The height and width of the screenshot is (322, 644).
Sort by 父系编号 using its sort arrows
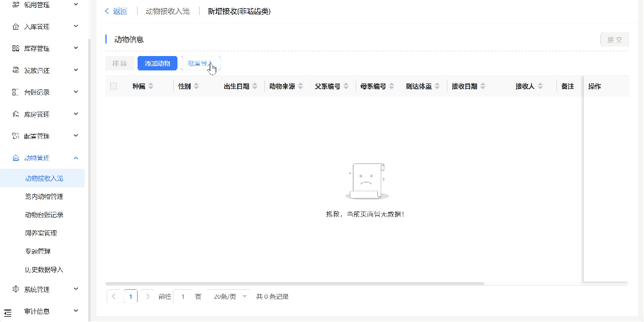point(346,86)
